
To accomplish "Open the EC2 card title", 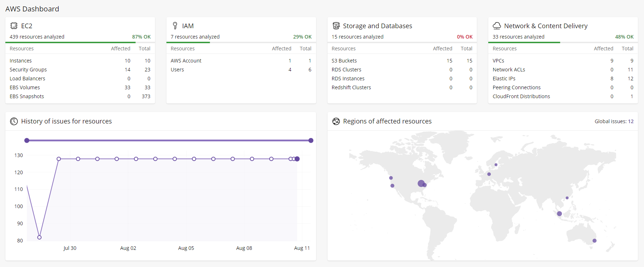I will pyautogui.click(x=27, y=26).
